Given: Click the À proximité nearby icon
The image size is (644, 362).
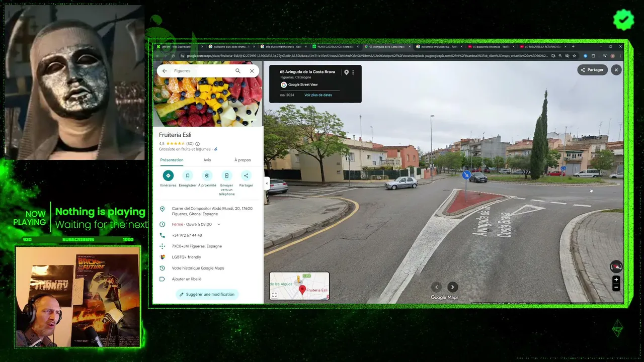Looking at the screenshot, I should coord(207,175).
